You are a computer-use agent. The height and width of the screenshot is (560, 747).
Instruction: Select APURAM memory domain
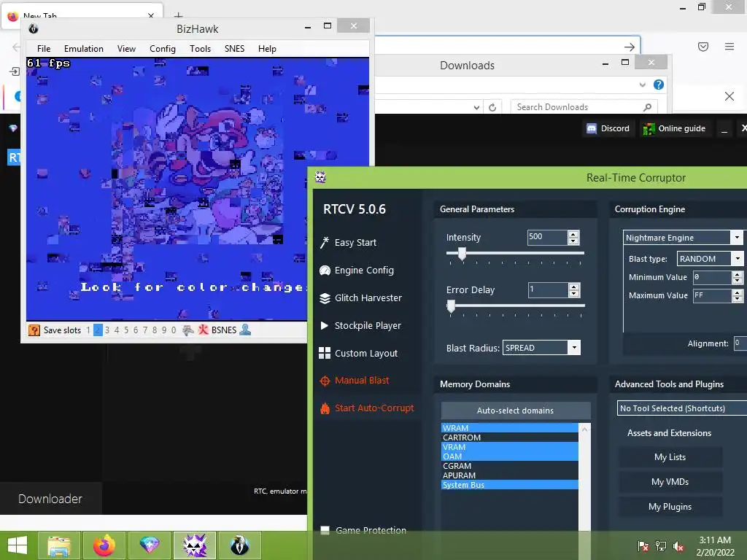(510, 475)
